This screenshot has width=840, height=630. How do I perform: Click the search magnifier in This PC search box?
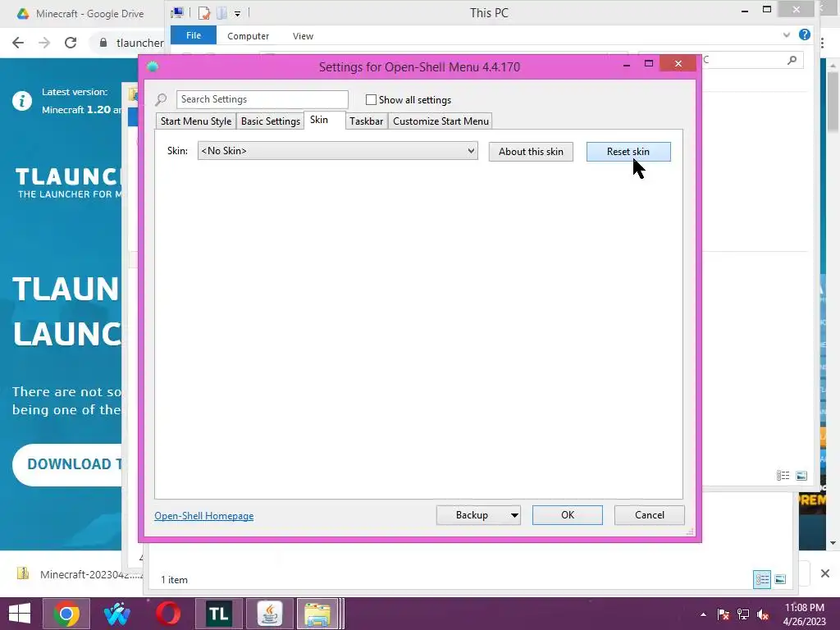792,60
